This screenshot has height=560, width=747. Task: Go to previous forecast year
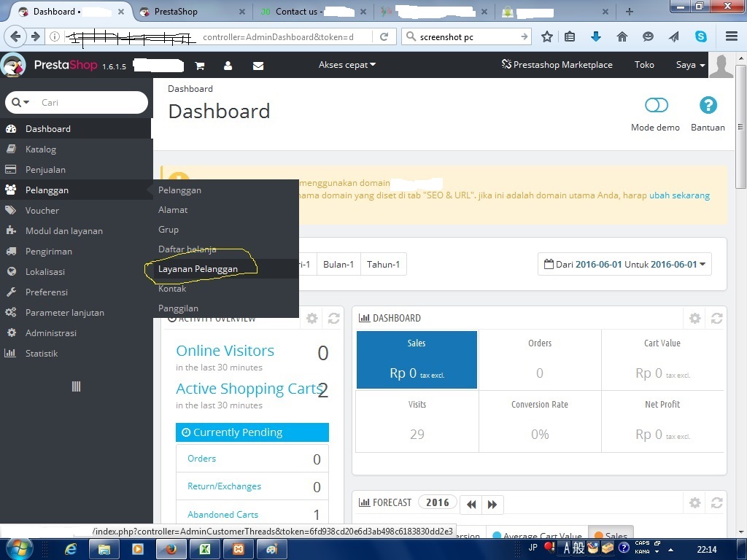pos(471,505)
